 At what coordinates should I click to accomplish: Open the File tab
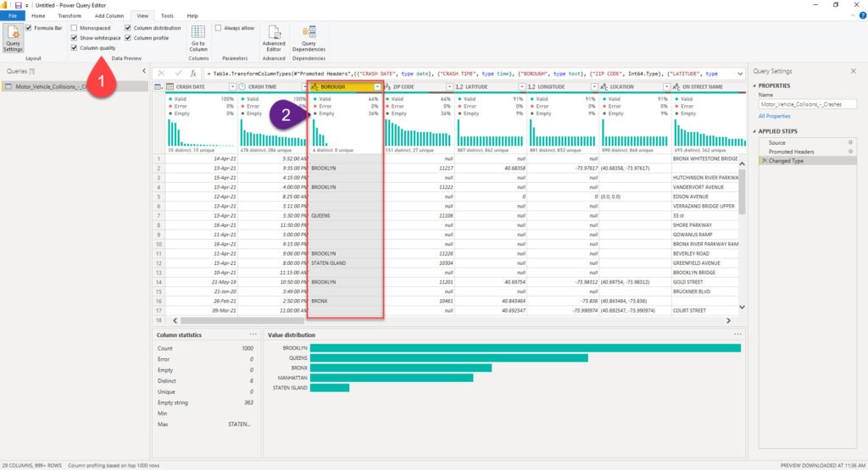click(12, 15)
